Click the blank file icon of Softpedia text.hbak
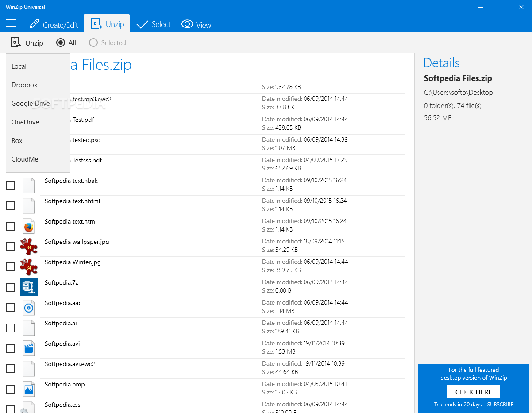 coord(29,185)
